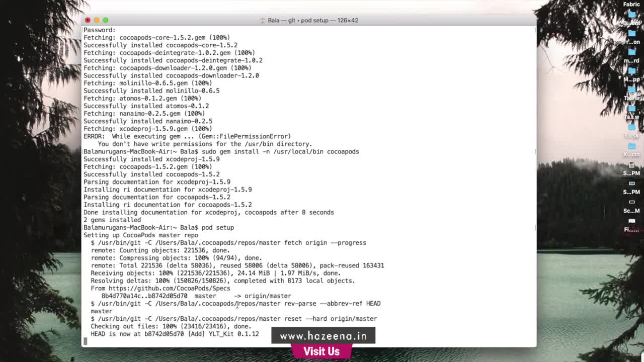This screenshot has width=644, height=362.
Task: Click the 'https://github.com/CocoaPods/Specs' URL text
Action: coord(170,288)
